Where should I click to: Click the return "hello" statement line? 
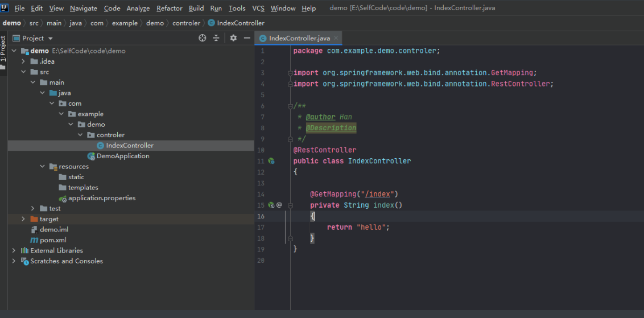click(358, 227)
